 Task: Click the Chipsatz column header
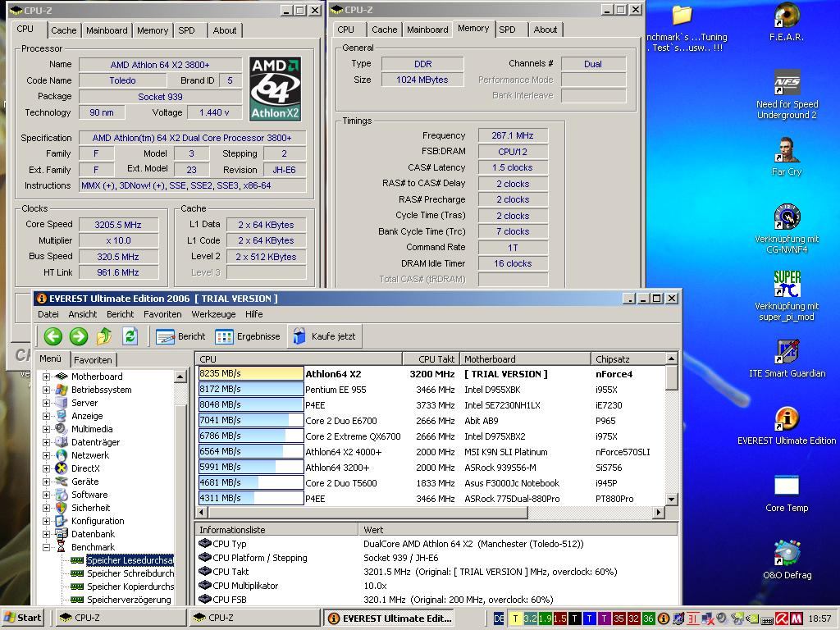pyautogui.click(x=628, y=359)
